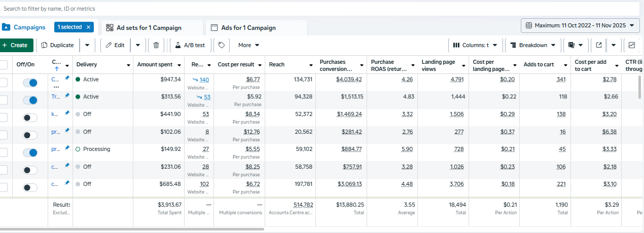Turn off the first active campaign toggle
Screen dimensions: 644x233
click(x=30, y=83)
